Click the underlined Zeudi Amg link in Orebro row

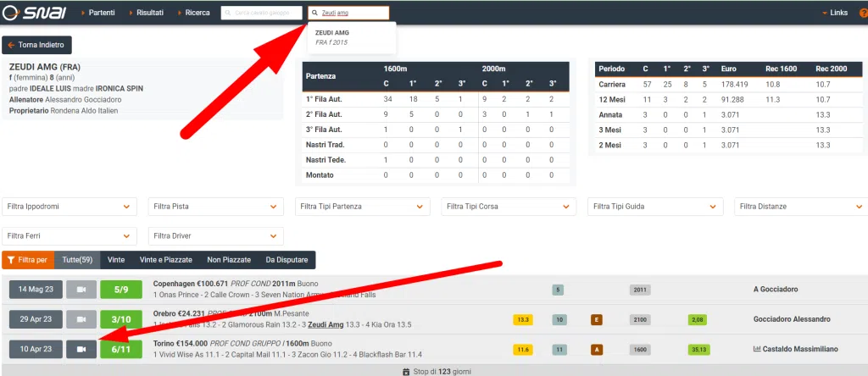coord(325,324)
